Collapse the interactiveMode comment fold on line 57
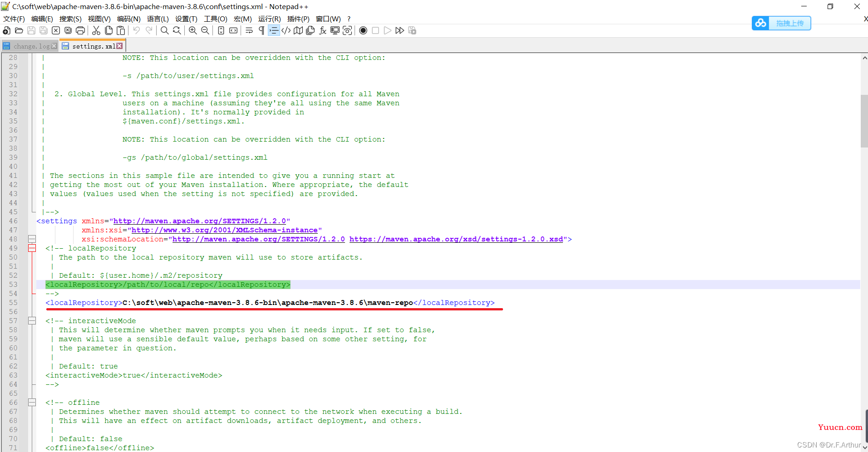 pyautogui.click(x=32, y=321)
